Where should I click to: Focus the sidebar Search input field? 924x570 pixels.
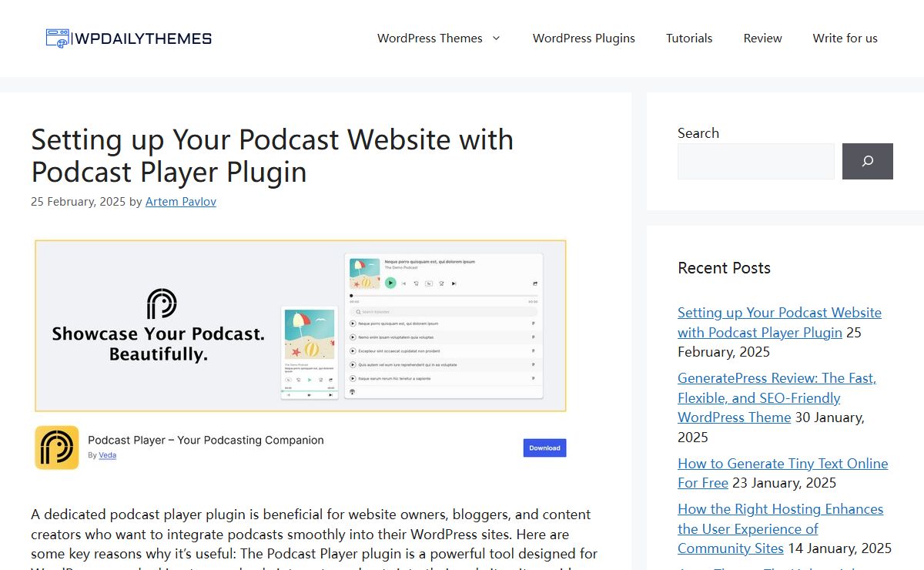pyautogui.click(x=755, y=162)
